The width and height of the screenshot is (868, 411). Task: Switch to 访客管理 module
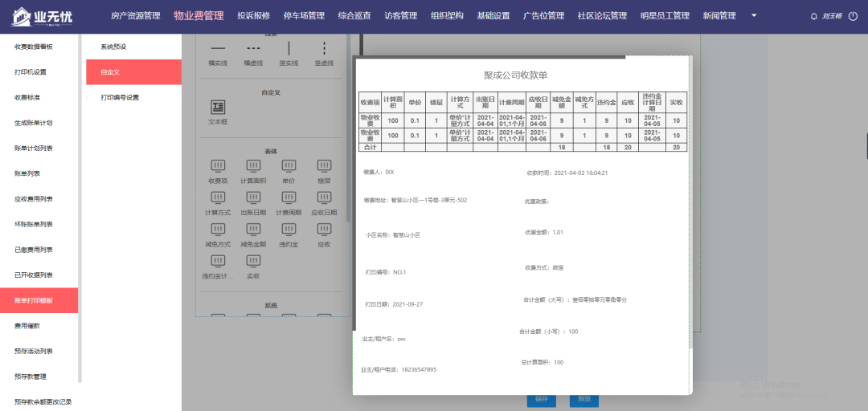(x=401, y=16)
